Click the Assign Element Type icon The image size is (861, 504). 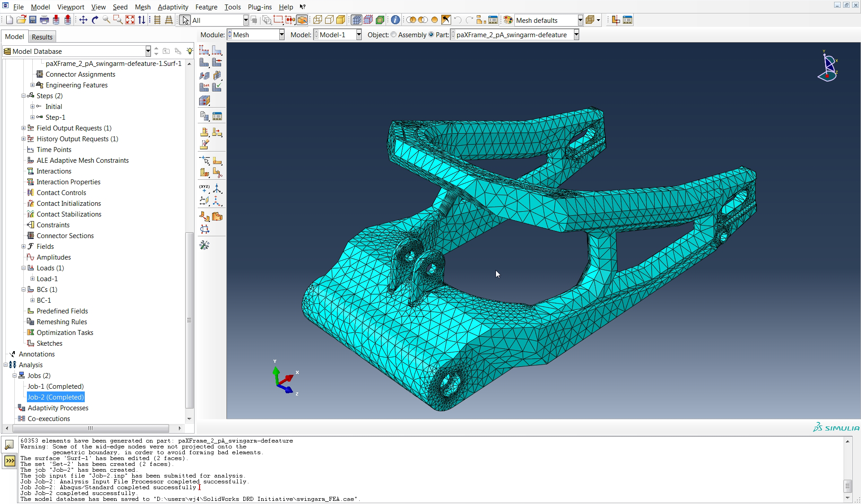coord(204,87)
